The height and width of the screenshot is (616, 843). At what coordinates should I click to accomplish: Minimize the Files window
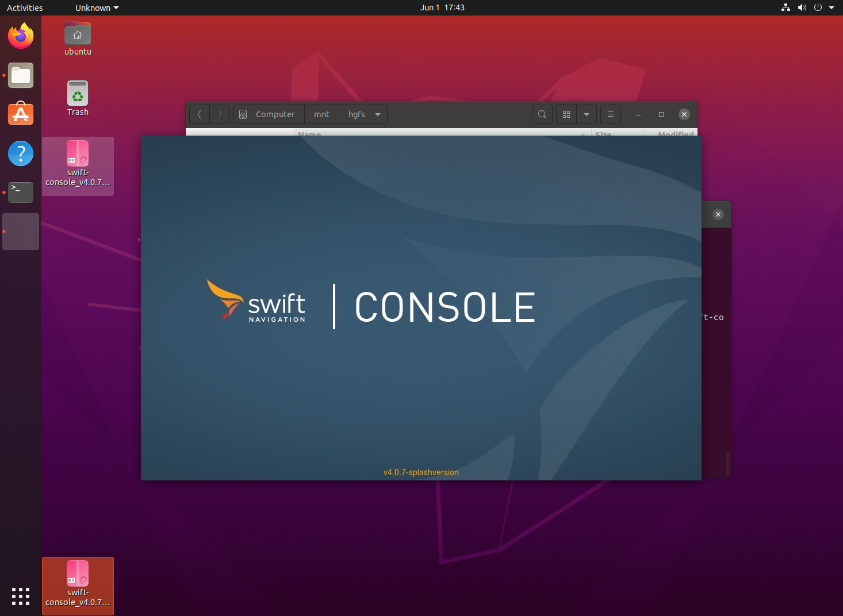pos(638,114)
